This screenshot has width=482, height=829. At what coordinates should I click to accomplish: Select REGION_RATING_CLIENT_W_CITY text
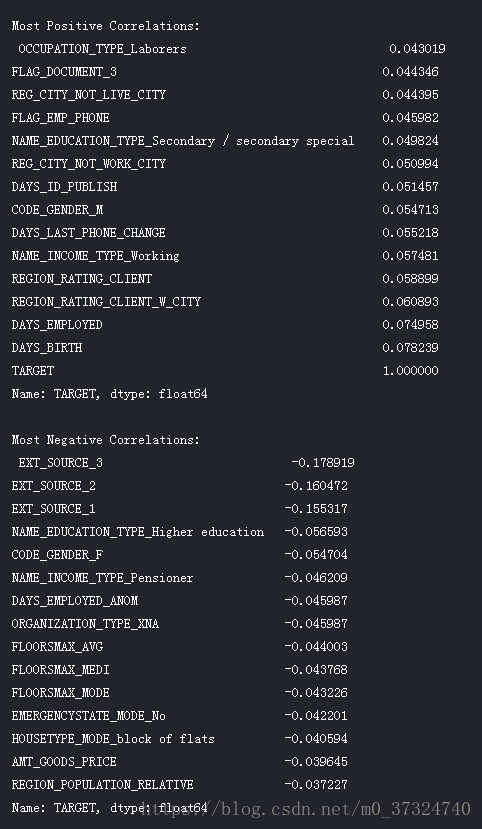point(106,302)
